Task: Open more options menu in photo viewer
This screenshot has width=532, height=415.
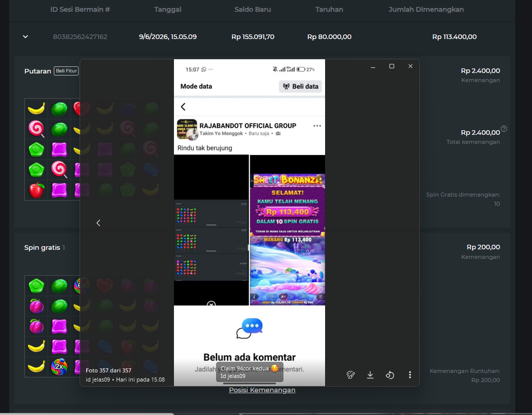Action: (410, 374)
